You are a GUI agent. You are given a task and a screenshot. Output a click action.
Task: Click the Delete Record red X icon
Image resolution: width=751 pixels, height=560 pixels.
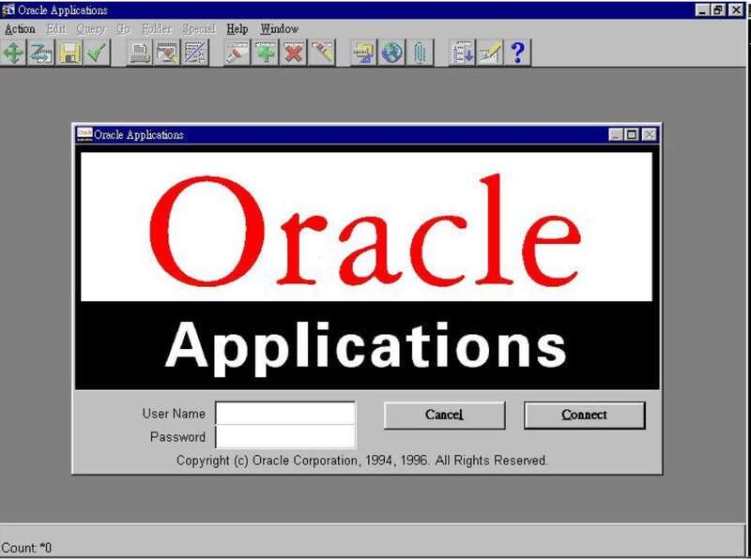coord(293,53)
